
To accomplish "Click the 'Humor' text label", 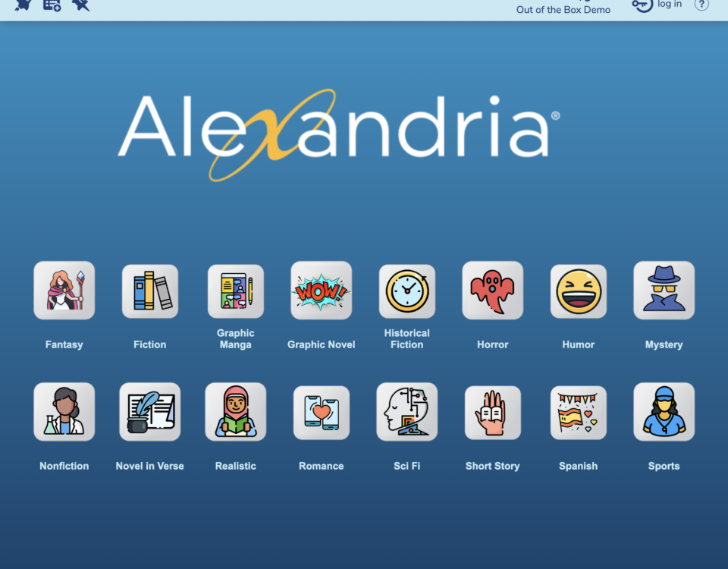I will tap(579, 344).
